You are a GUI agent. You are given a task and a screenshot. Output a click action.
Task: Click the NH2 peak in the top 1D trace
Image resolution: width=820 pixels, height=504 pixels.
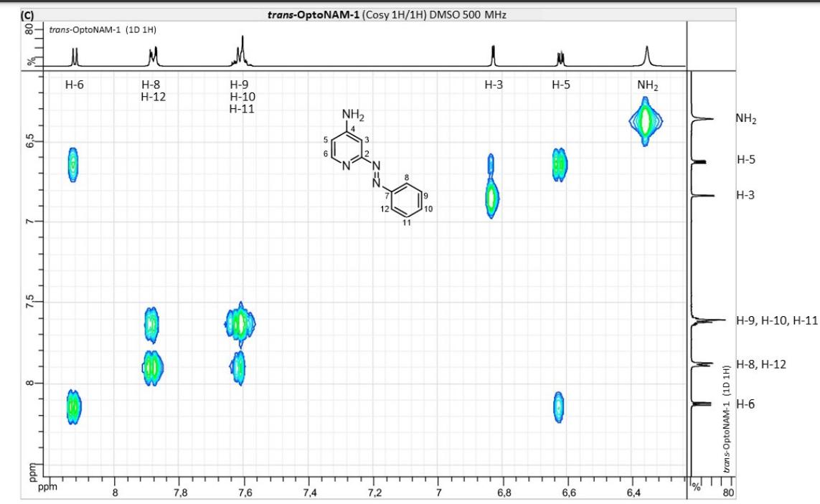(647, 54)
